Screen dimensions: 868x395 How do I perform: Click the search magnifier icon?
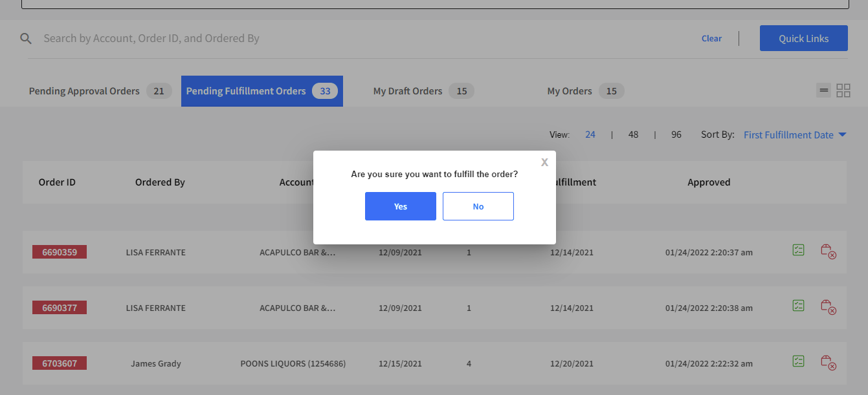coord(26,37)
